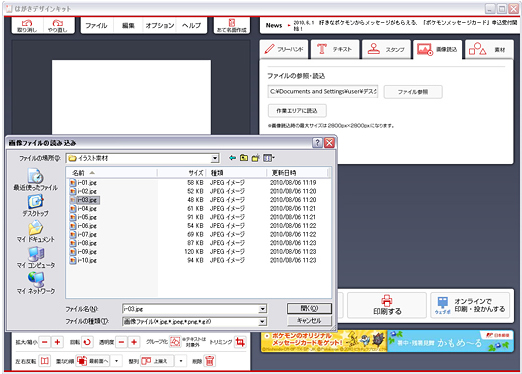Click the 左右反転 flip horizontal icon
The image size is (522, 374).
tap(45, 361)
